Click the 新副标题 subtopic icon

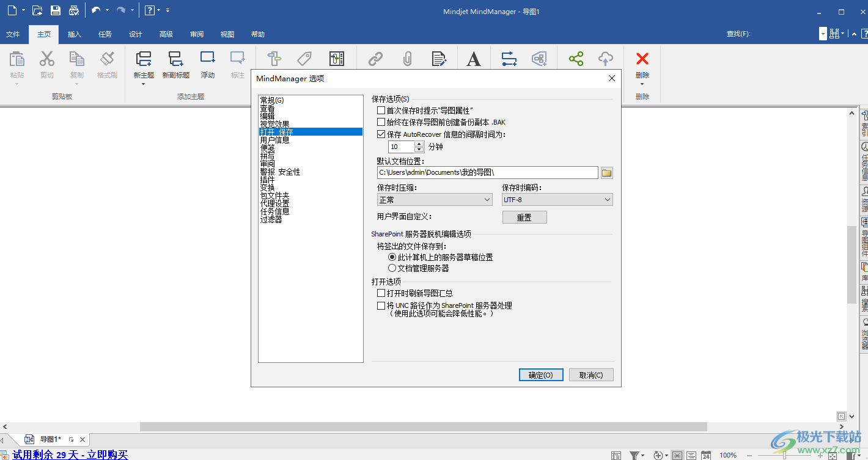coord(175,59)
